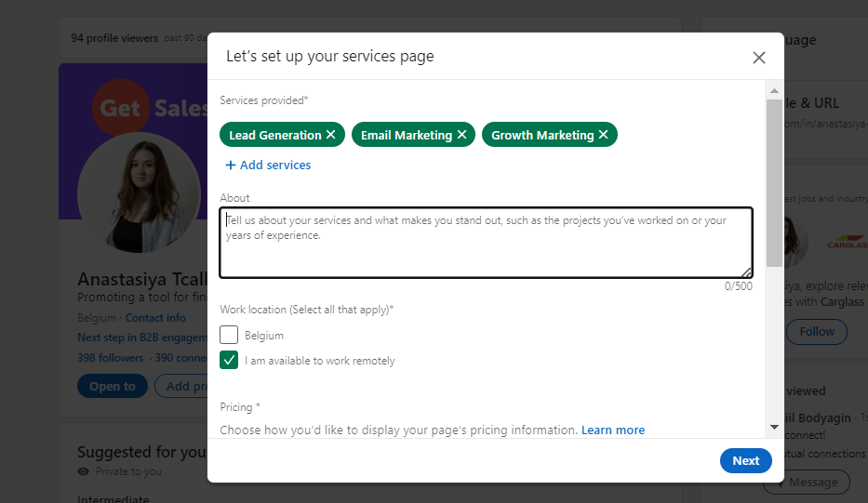
Task: Check the Belgium work location box
Action: coord(229,335)
